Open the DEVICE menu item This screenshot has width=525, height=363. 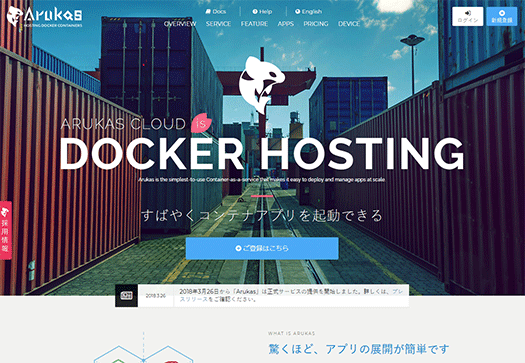pyautogui.click(x=349, y=24)
